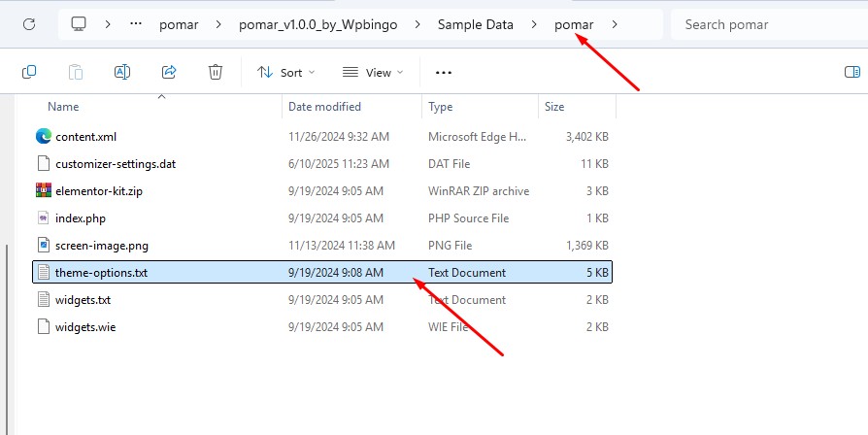Click the Search pomar field
868x435 pixels.
770,24
